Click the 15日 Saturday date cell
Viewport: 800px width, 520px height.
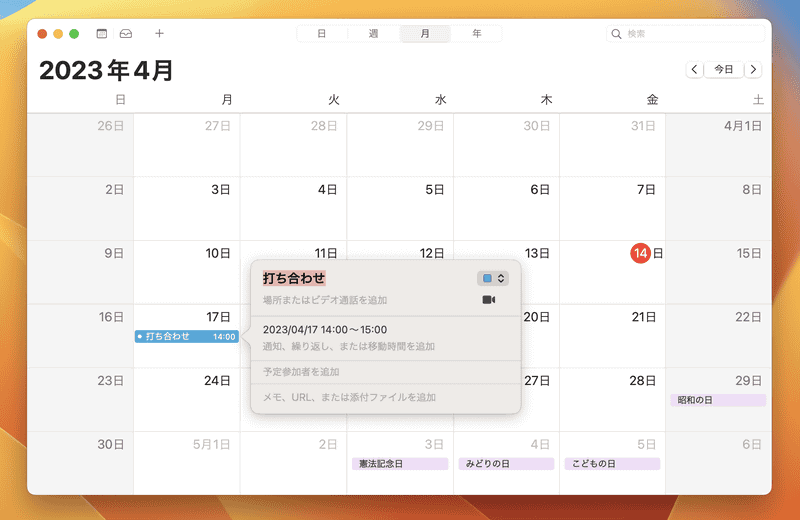click(718, 273)
